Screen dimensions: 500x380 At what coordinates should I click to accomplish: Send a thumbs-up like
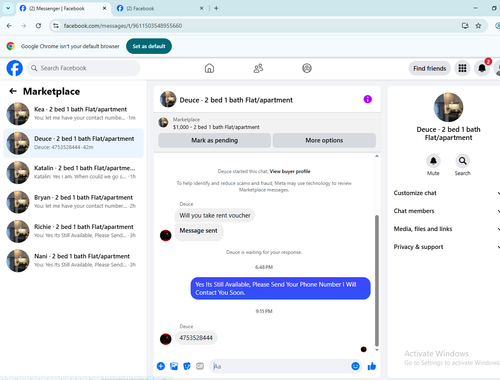coord(372,366)
